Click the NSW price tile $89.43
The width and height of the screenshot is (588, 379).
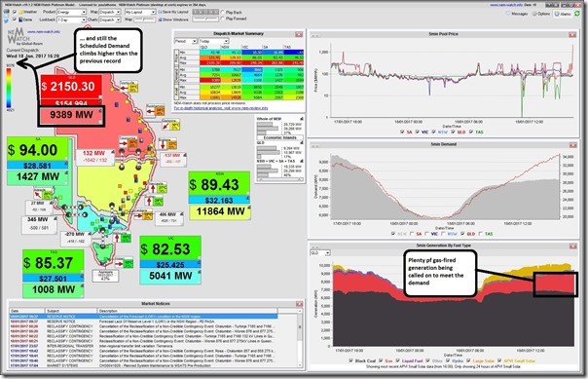(219, 184)
